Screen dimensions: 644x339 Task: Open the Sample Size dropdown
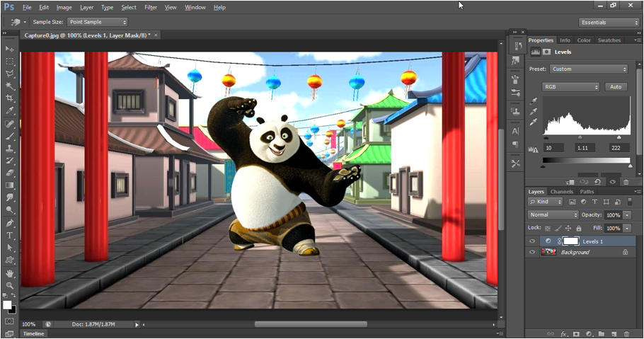click(98, 22)
